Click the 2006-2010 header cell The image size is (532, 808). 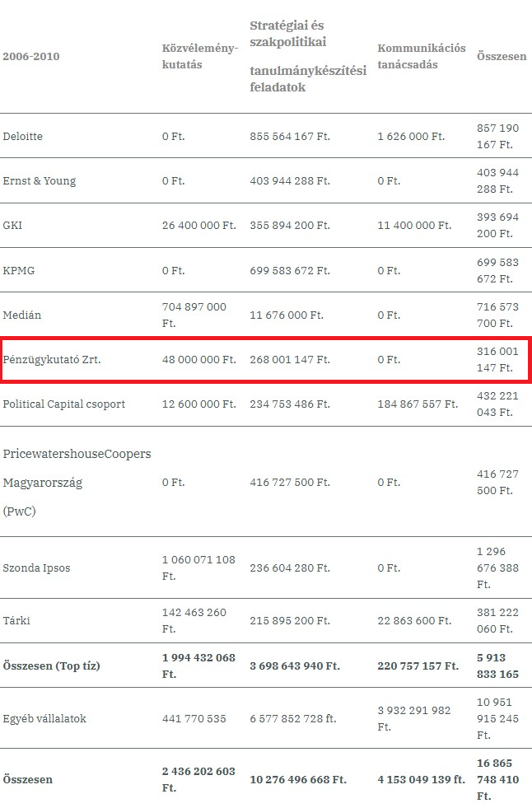coord(31,57)
